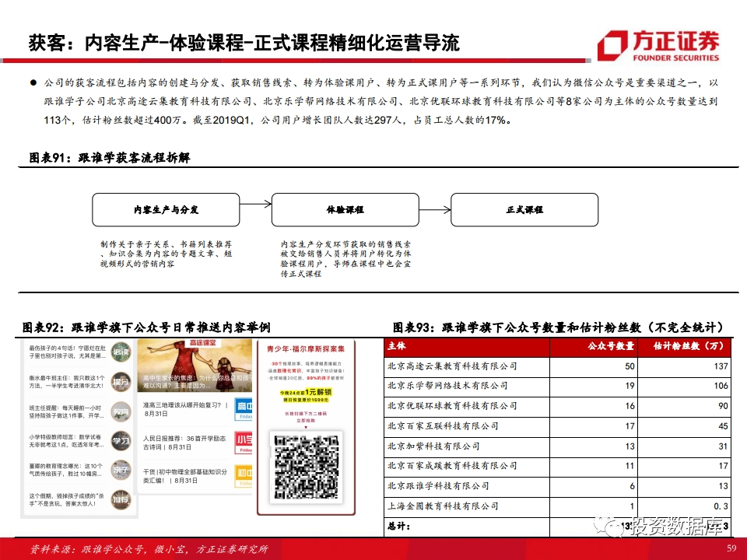
Task: Click the blue 高中 Friday thumbnail
Action: pyautogui.click(x=244, y=410)
